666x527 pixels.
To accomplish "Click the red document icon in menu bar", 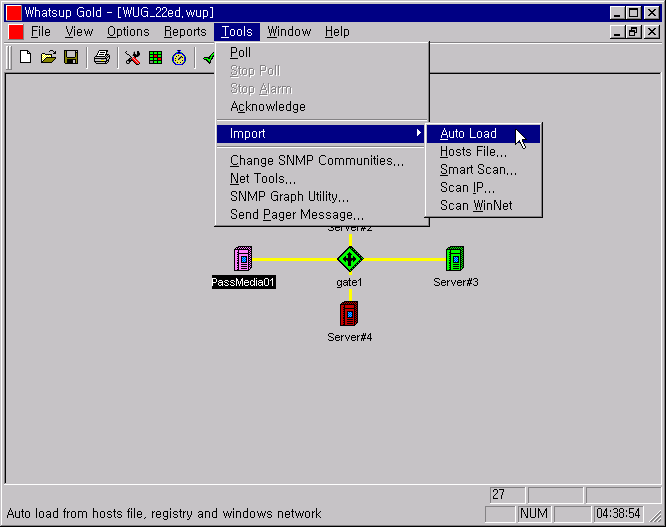I will pos(16,32).
